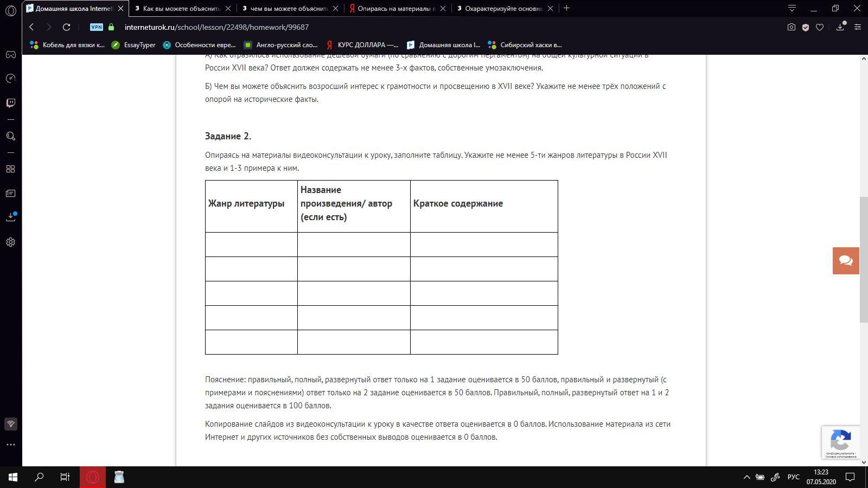
Task: Open the 'Кобель для вязки' bookmark
Action: 67,45
